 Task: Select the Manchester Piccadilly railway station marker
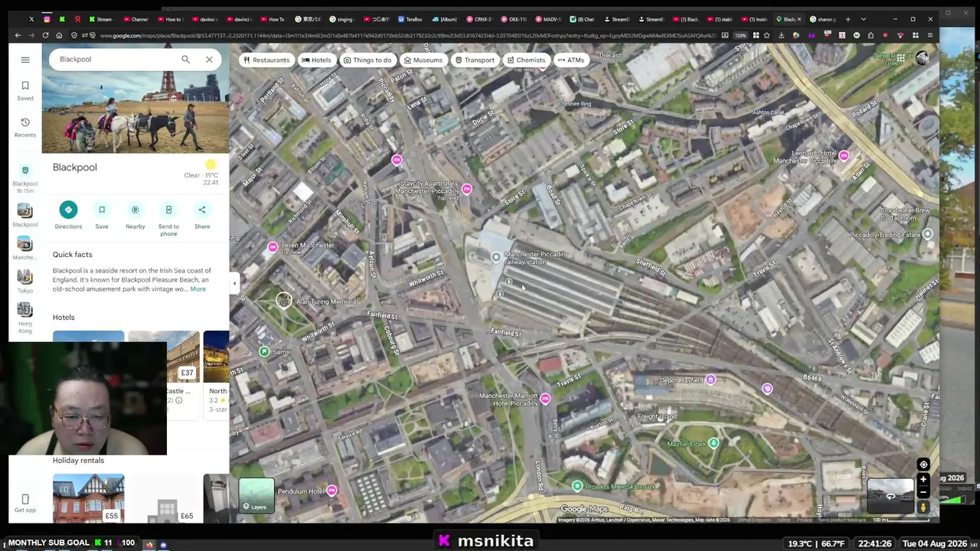(x=496, y=258)
